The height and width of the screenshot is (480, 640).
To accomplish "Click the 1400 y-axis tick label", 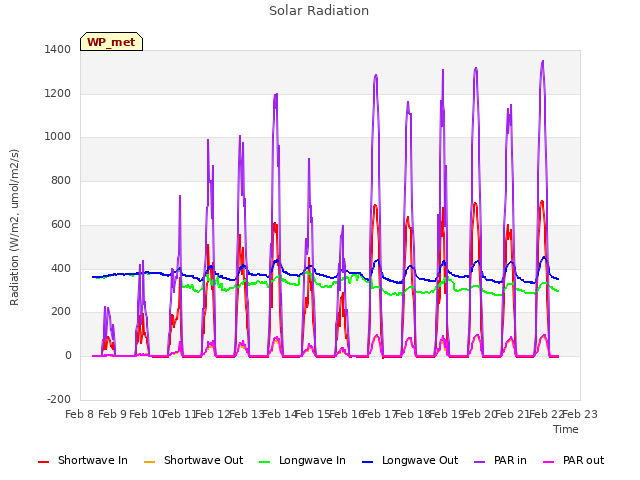I will click(58, 50).
